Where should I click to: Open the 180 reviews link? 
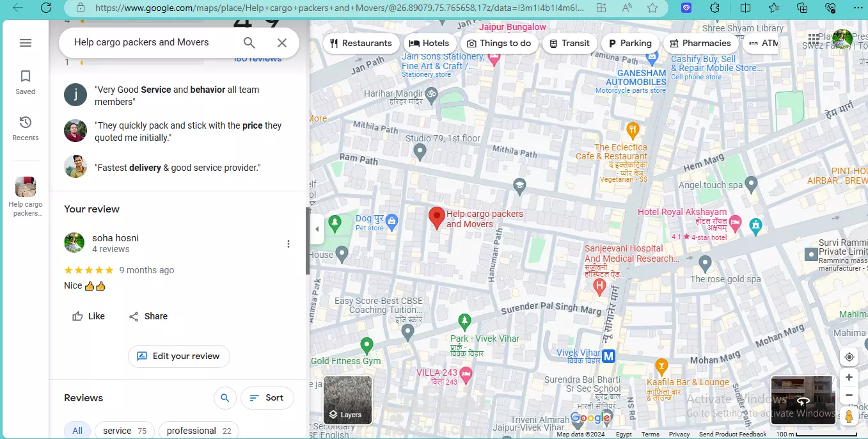(x=258, y=59)
